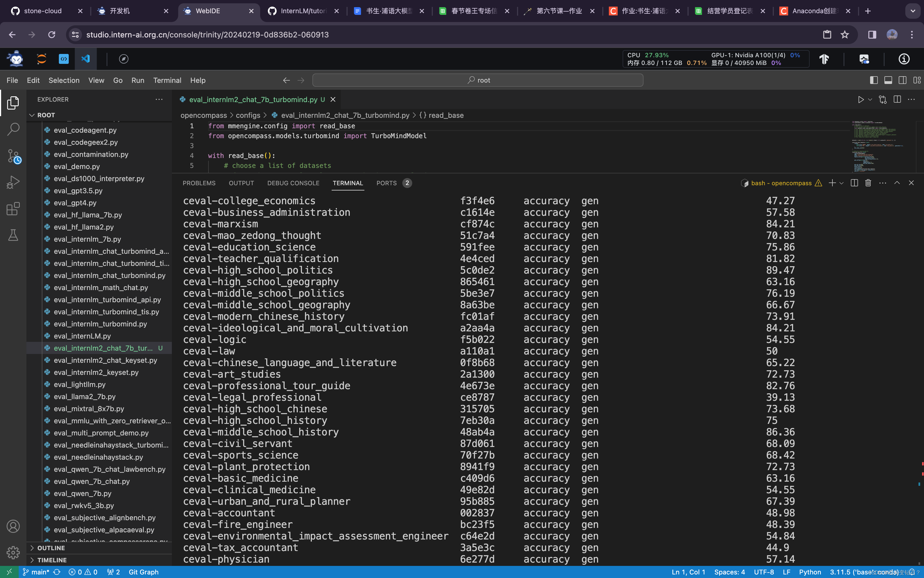Toggle the primary side bar
The width and height of the screenshot is (924, 578).
click(x=874, y=80)
